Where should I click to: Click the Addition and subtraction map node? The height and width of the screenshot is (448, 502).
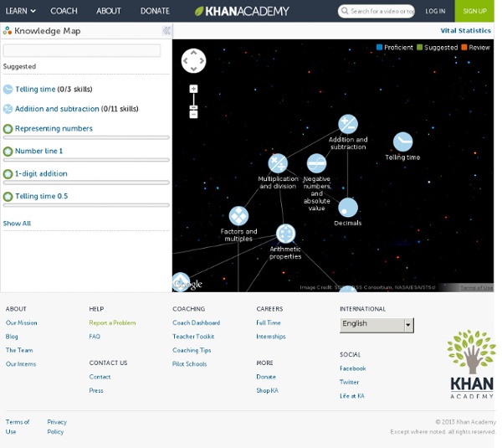click(347, 125)
